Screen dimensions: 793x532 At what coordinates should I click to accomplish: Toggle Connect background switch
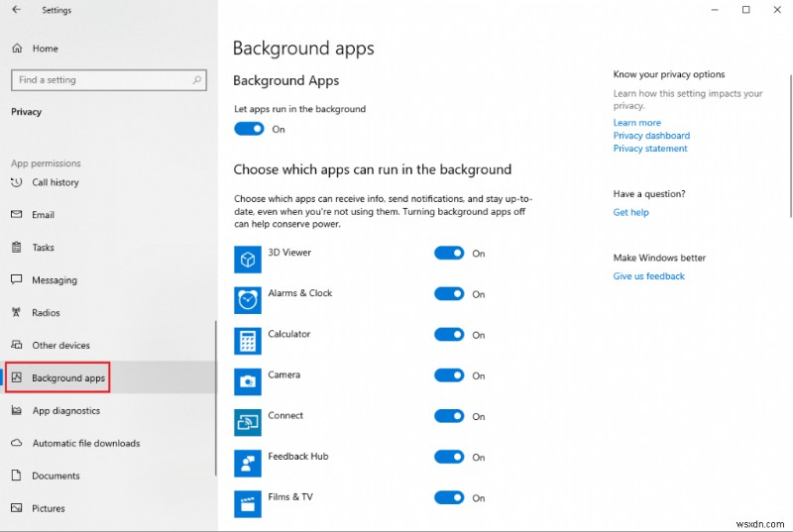pos(449,416)
